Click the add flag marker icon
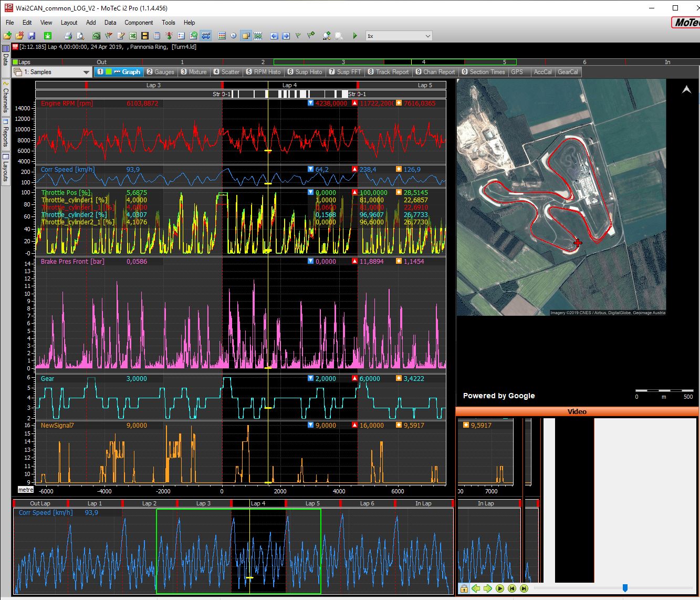This screenshot has width=700, height=600. point(311,36)
